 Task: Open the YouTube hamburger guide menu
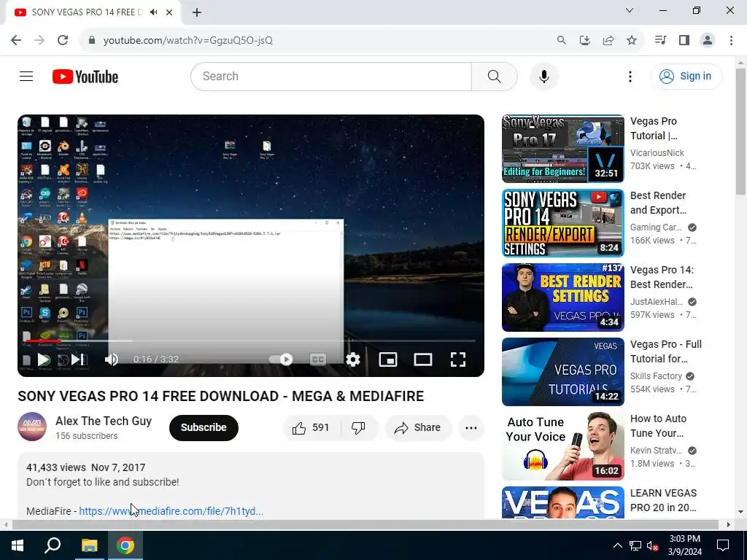click(x=26, y=76)
